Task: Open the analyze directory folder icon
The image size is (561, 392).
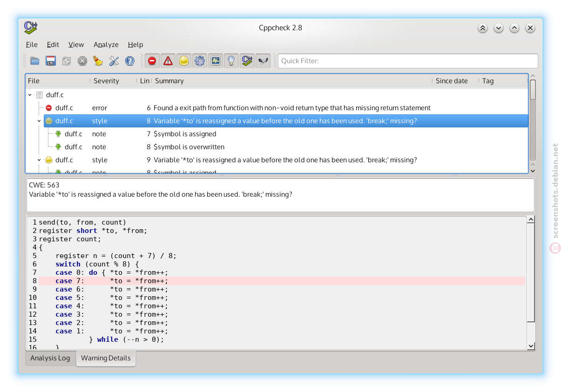Action: tap(35, 61)
